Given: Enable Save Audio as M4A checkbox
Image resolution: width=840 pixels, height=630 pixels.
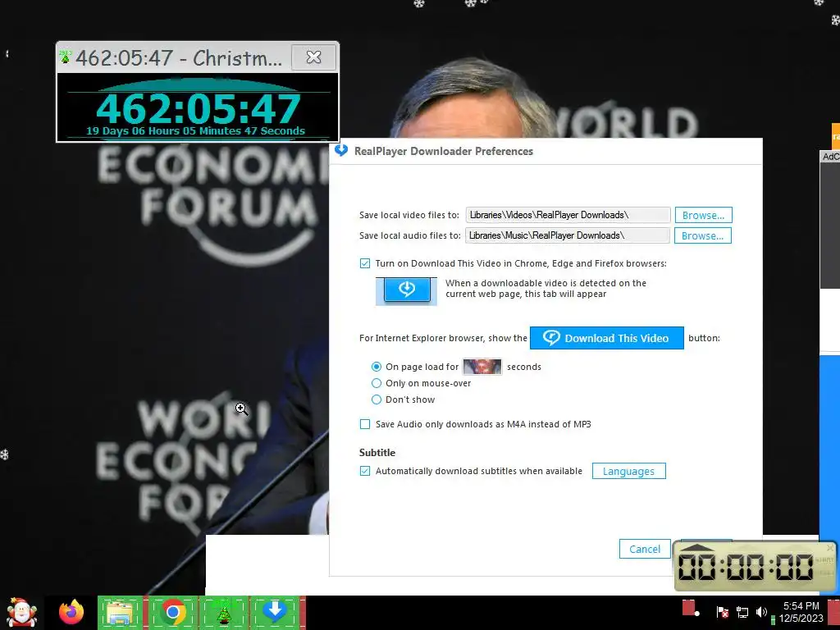Looking at the screenshot, I should [365, 424].
